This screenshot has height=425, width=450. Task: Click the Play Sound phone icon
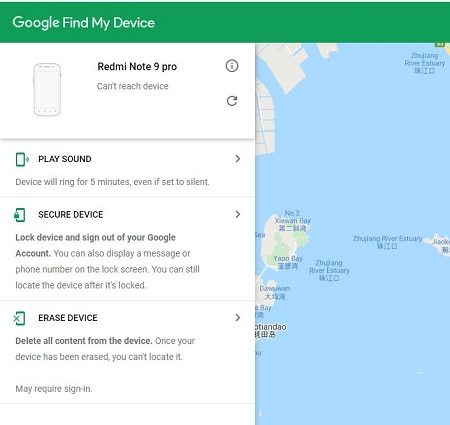click(22, 159)
